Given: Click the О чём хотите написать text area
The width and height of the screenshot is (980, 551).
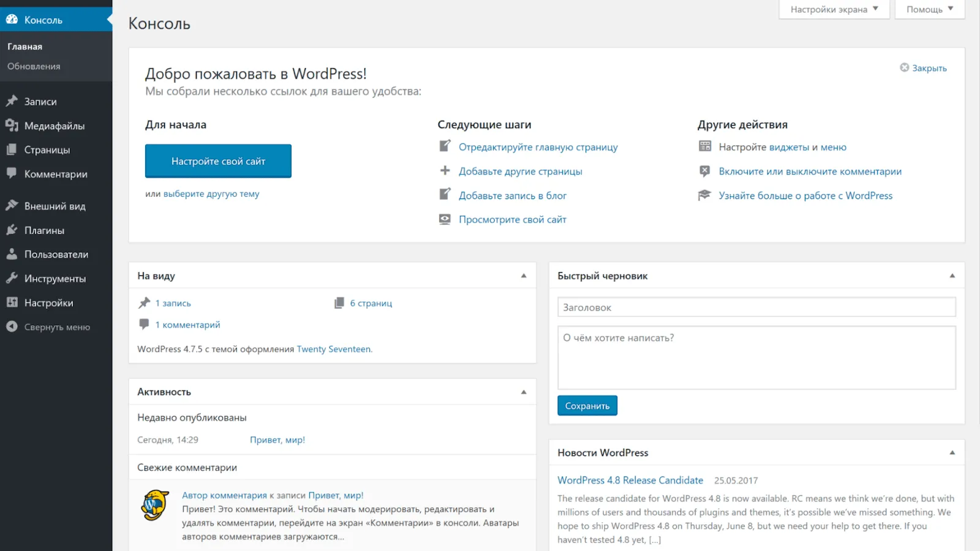Looking at the screenshot, I should (756, 357).
